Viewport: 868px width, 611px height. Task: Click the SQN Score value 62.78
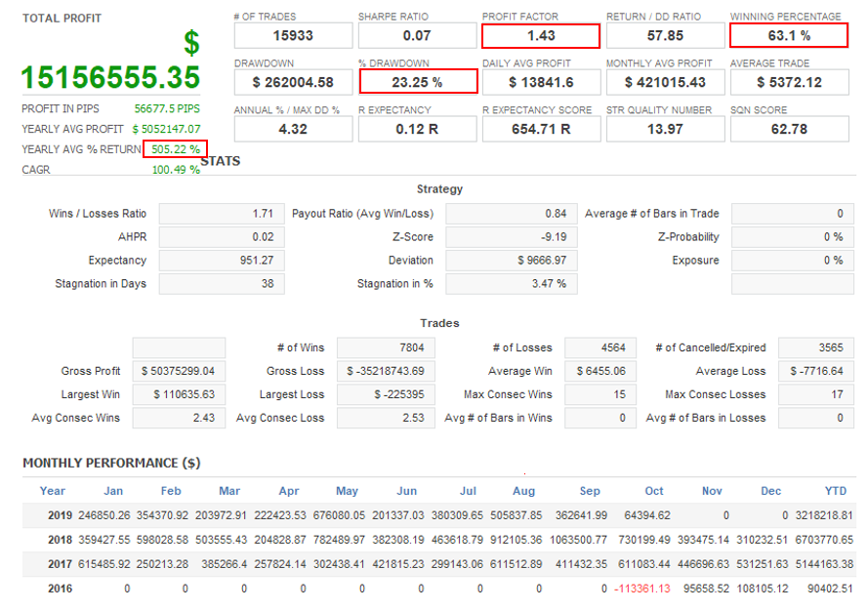click(x=789, y=129)
